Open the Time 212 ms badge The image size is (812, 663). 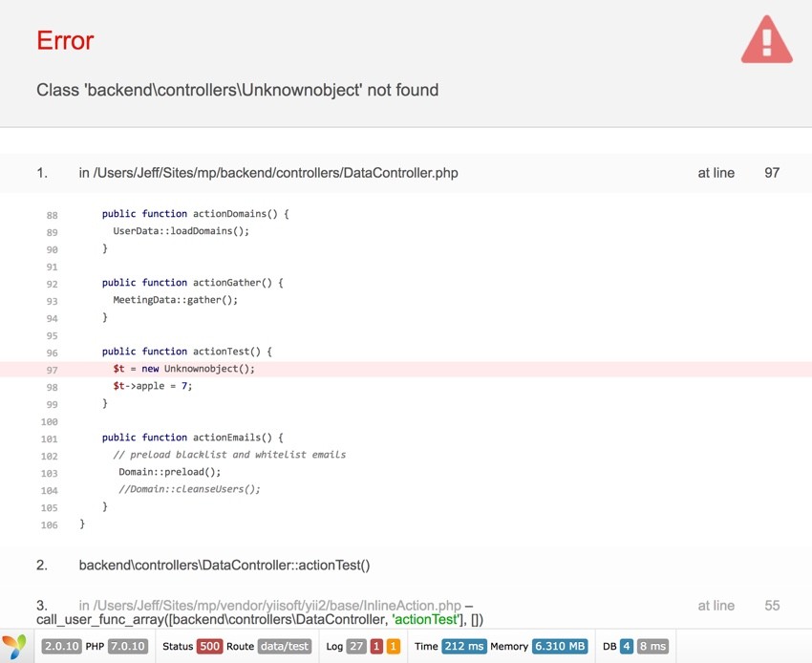point(464,646)
